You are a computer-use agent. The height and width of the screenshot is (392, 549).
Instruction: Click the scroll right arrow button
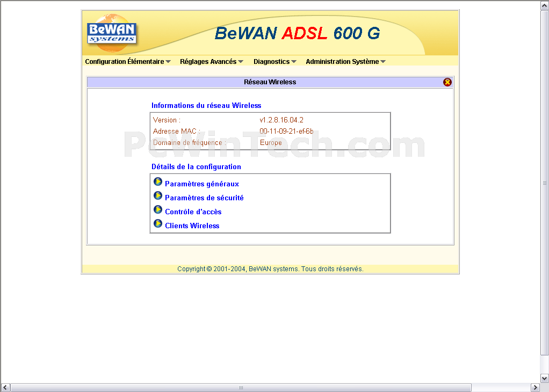(x=536, y=388)
